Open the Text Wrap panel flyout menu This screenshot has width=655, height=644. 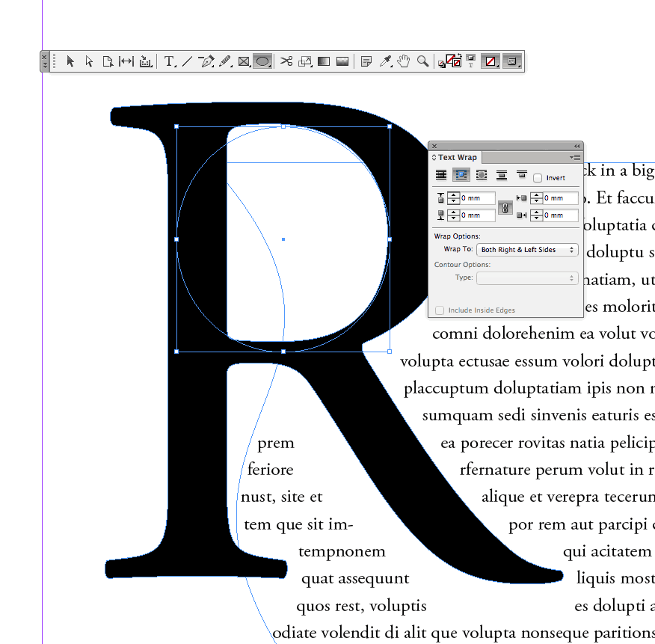(574, 157)
